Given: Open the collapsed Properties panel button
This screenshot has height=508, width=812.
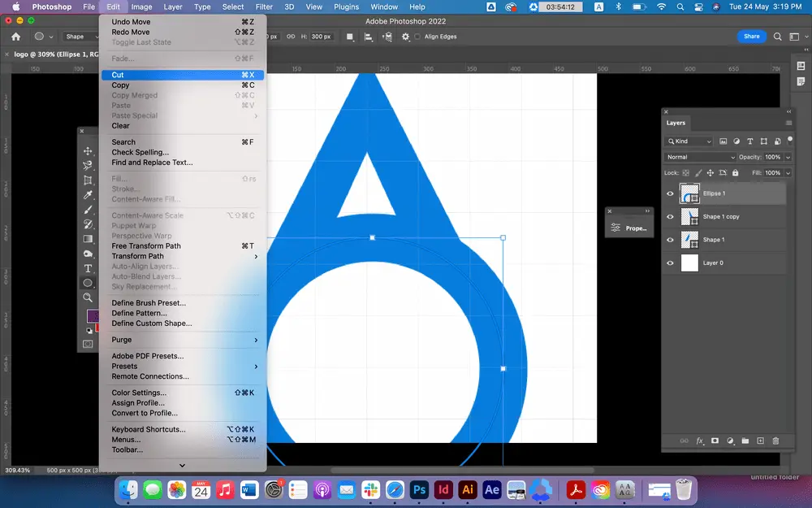Looking at the screenshot, I should (x=630, y=228).
